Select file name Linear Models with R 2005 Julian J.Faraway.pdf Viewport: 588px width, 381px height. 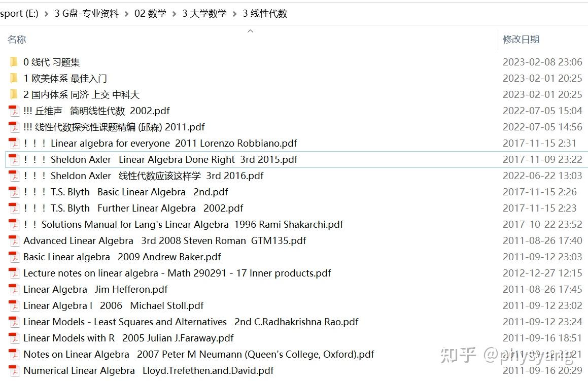point(129,338)
